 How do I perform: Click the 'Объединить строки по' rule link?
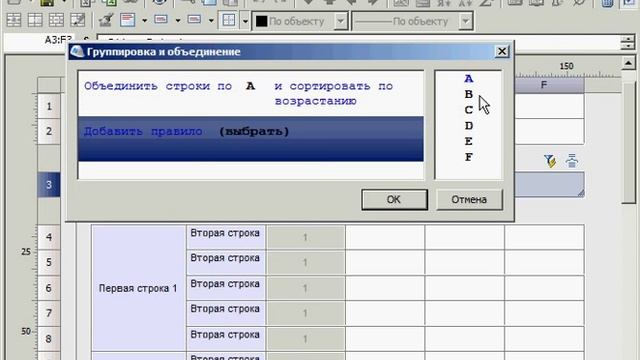158,86
